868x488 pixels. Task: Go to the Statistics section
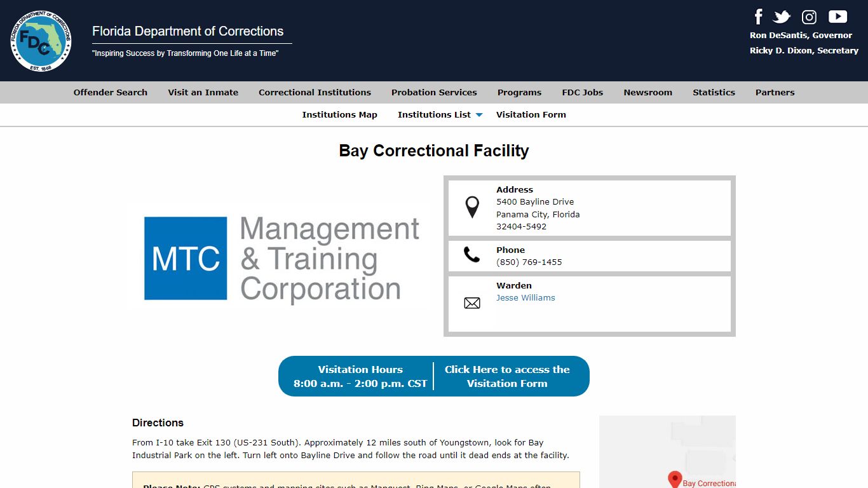tap(714, 92)
